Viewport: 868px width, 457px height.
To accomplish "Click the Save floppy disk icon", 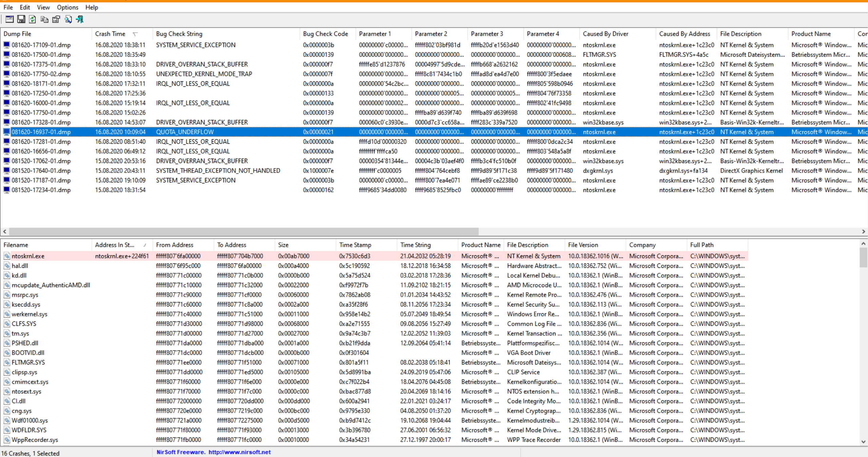I will (21, 19).
